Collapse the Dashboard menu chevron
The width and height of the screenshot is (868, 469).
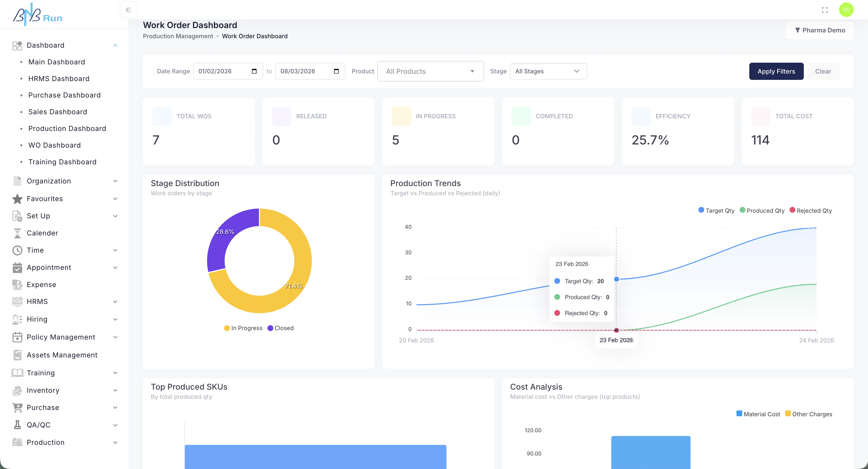[x=115, y=45]
